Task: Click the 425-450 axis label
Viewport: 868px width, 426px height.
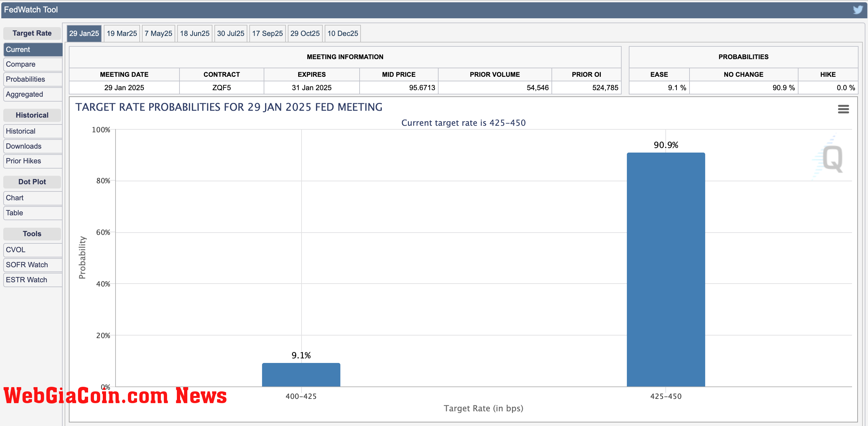Action: pos(666,396)
